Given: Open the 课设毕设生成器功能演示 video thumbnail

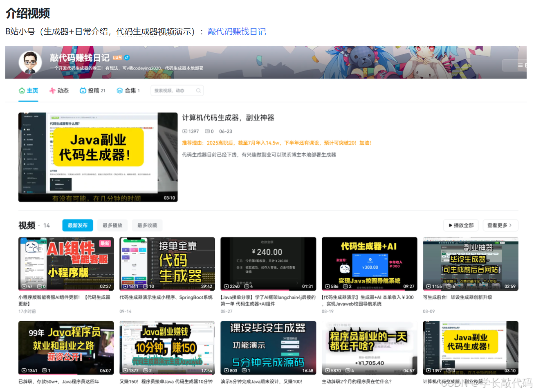Looking at the screenshot, I should (x=268, y=347).
